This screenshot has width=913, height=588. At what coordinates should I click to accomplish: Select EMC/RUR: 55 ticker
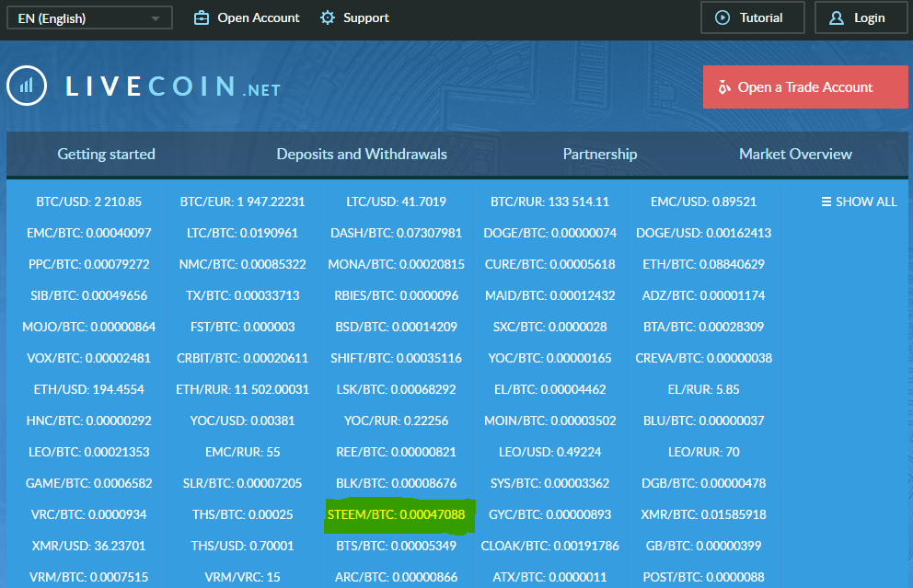[x=243, y=453]
